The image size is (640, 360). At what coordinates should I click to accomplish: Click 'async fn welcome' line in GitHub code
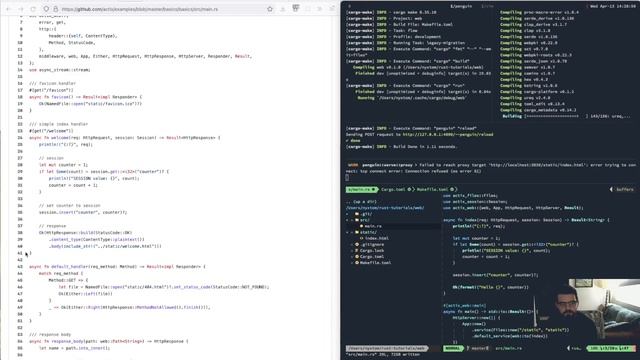124,138
